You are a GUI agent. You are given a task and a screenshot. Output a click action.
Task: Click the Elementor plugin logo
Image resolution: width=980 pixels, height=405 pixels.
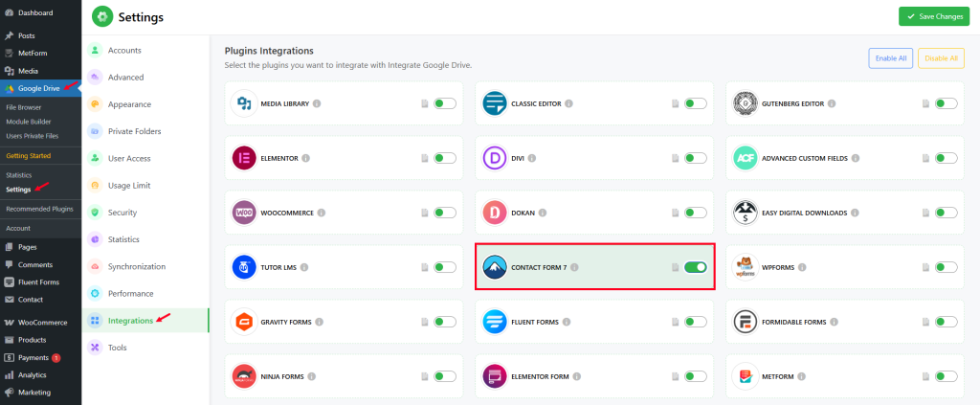point(244,158)
